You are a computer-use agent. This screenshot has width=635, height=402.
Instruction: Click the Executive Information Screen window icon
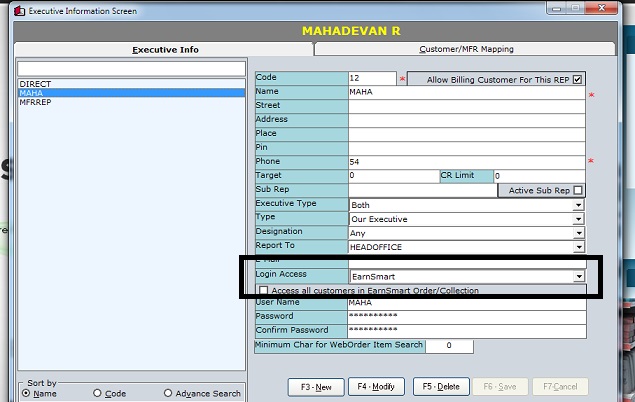point(8,10)
